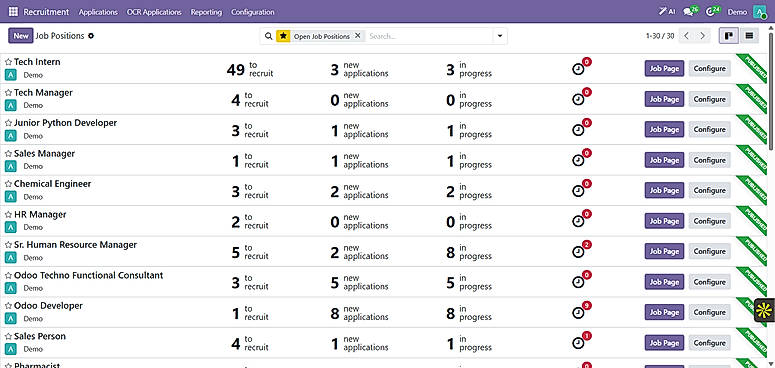
Task: Open Job Page for Sales Manager
Action: [x=664, y=160]
